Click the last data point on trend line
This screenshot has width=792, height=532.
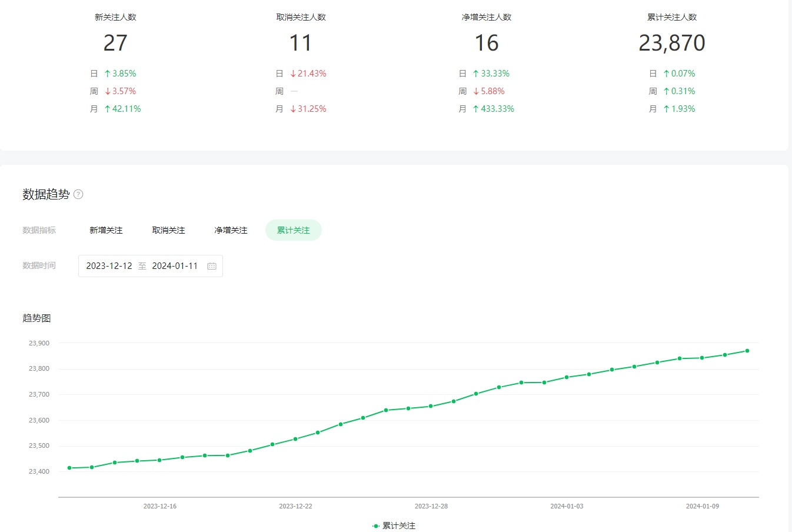(x=747, y=351)
